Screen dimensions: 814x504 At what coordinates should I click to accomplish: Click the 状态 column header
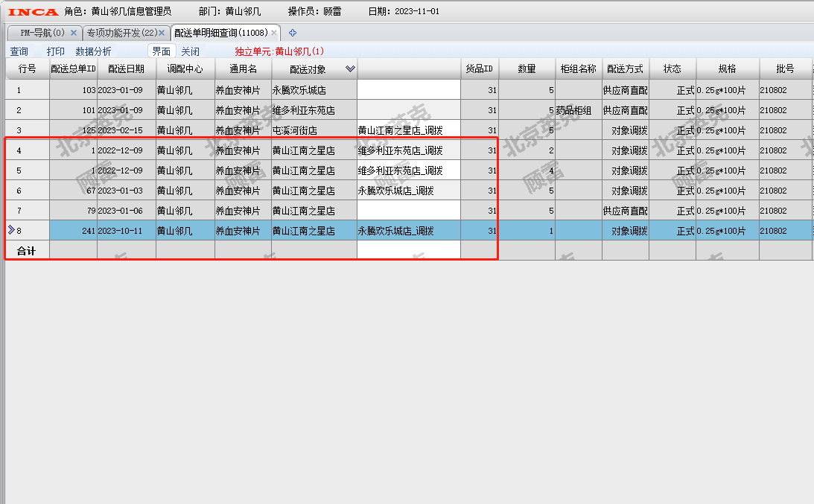pyautogui.click(x=672, y=68)
